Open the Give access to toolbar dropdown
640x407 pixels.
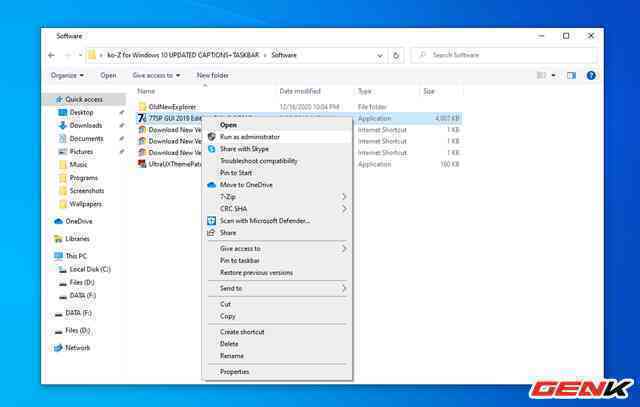156,76
